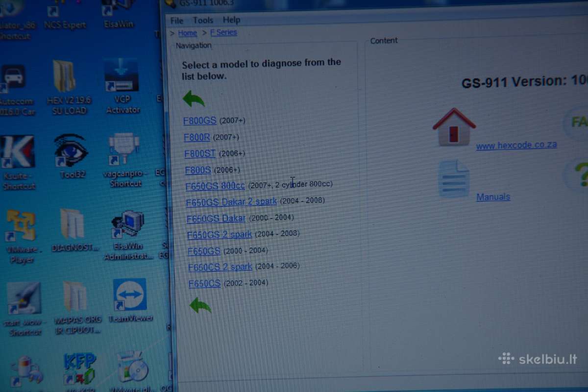Launch Autocom 2016.0 Car shortcut
The image size is (588, 392).
click(16, 91)
